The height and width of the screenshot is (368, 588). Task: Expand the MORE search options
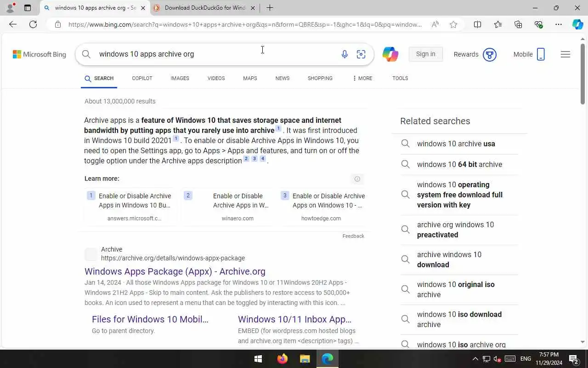coord(362,78)
